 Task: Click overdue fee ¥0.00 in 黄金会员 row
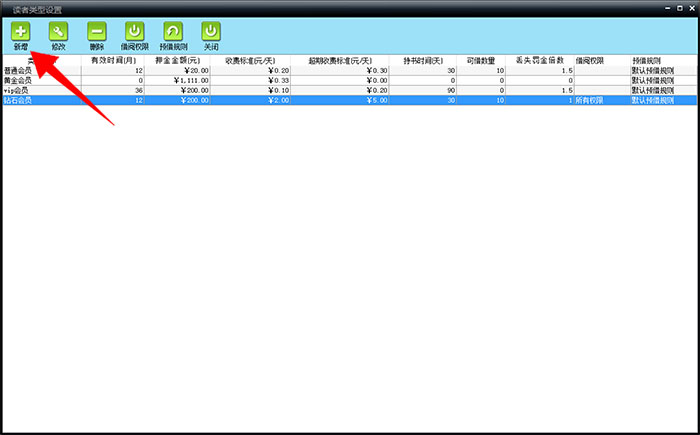click(340, 80)
